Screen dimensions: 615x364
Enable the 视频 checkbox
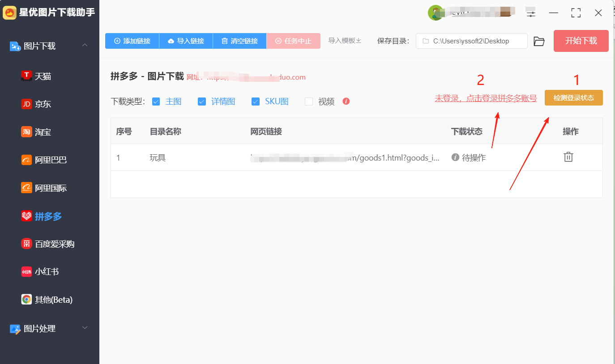(x=308, y=102)
